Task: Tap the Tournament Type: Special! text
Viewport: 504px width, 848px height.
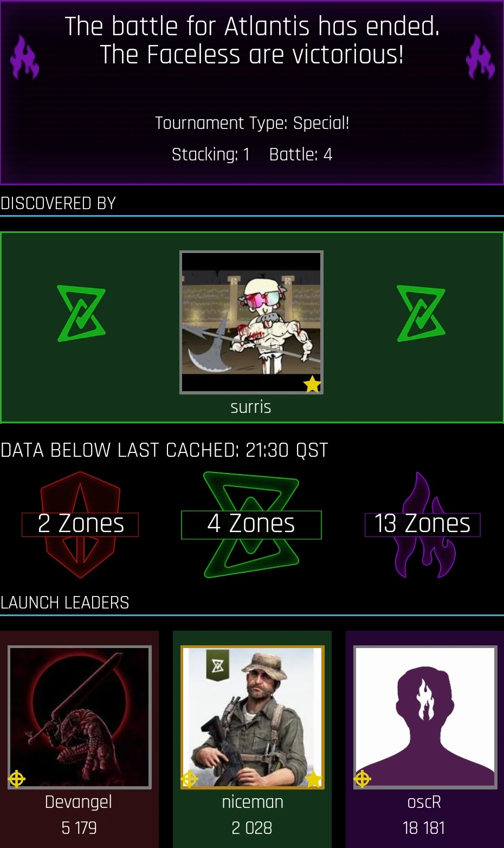Action: click(252, 123)
